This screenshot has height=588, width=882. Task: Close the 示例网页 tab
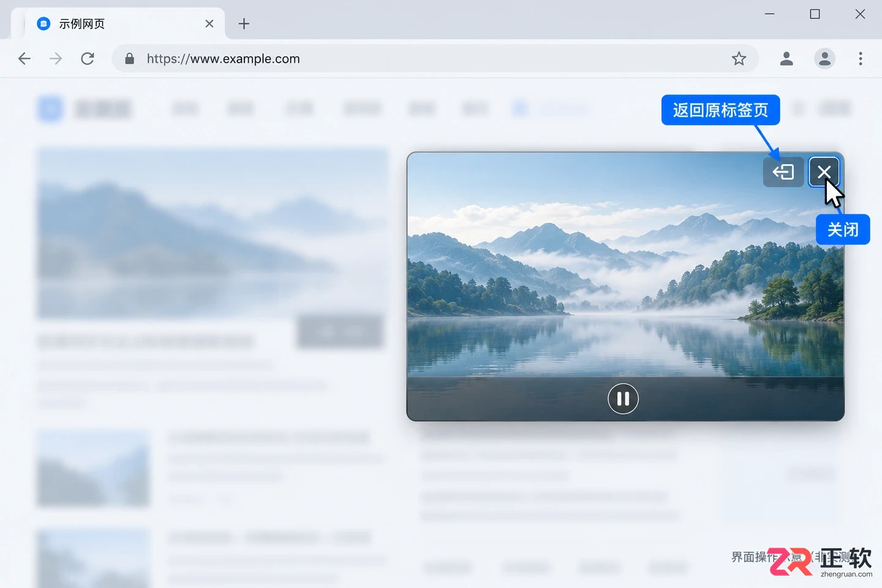point(209,24)
